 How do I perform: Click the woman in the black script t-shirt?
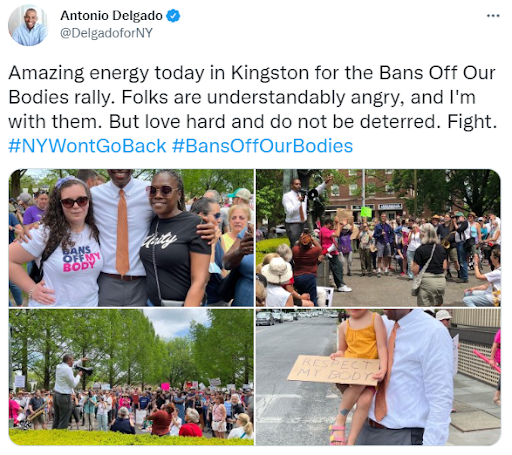173,238
